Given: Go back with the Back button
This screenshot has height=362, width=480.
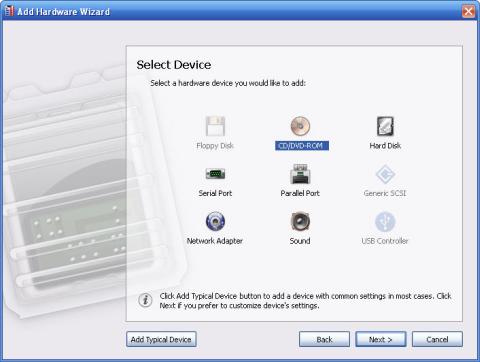Looking at the screenshot, I should click(324, 339).
